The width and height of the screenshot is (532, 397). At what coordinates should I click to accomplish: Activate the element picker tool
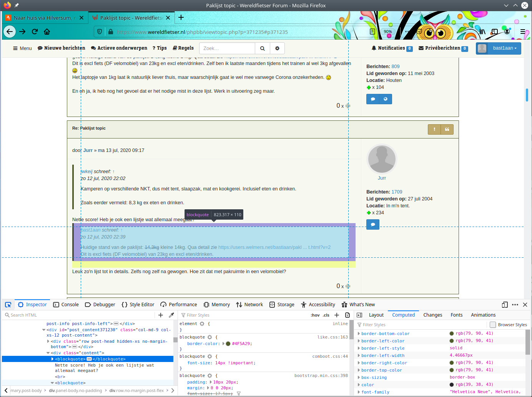pyautogui.click(x=8, y=305)
